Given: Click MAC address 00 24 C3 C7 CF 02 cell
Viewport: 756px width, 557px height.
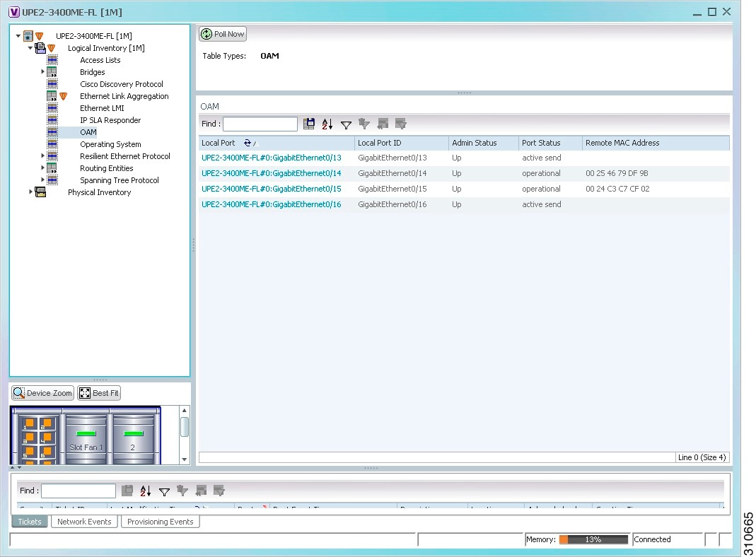Looking at the screenshot, I should [617, 189].
